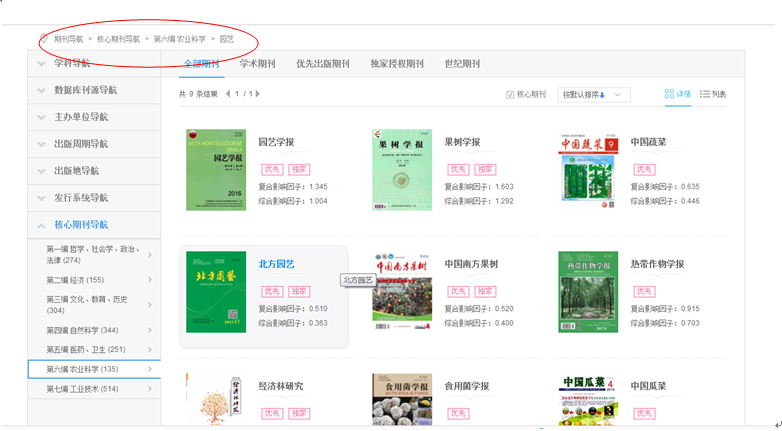Click the previous page arrow beside 1/1
Image resolution: width=782 pixels, height=431 pixels.
(228, 94)
